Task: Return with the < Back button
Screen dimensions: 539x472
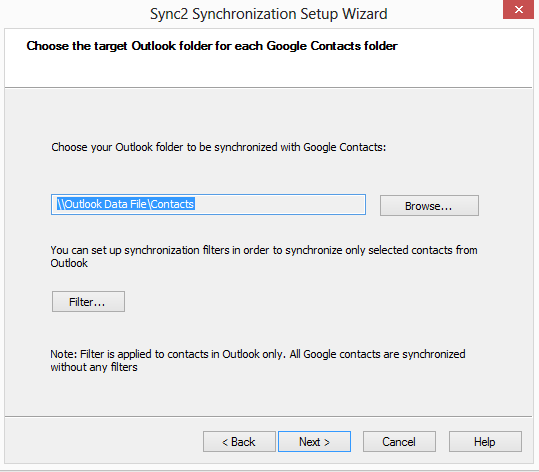Action: [x=239, y=441]
